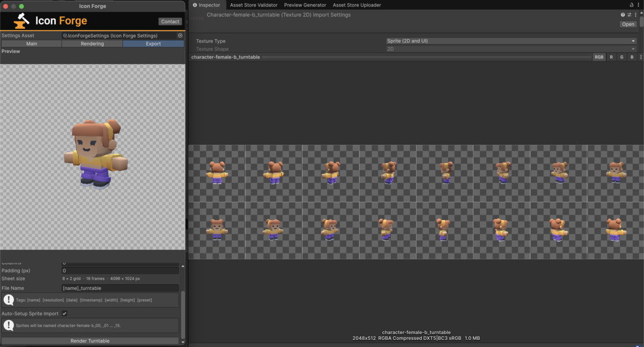644x347 pixels.
Task: Click the exclamation icon beside Tags
Action: (x=9, y=300)
